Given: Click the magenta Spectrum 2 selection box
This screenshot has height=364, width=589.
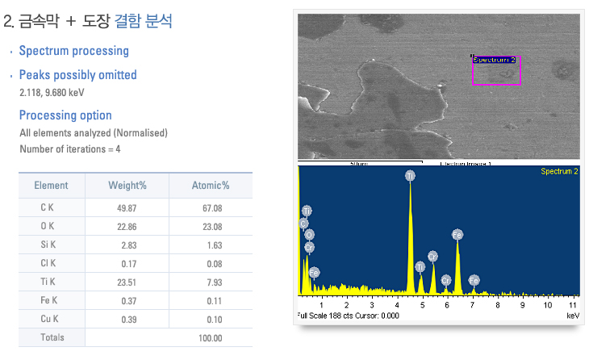Looking at the screenshot, I should [496, 74].
